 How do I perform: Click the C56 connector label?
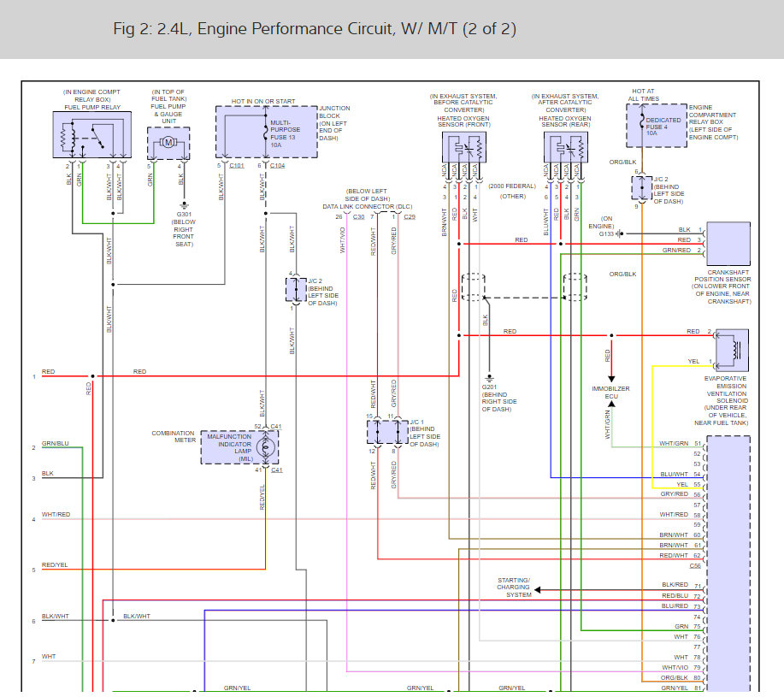[x=695, y=566]
